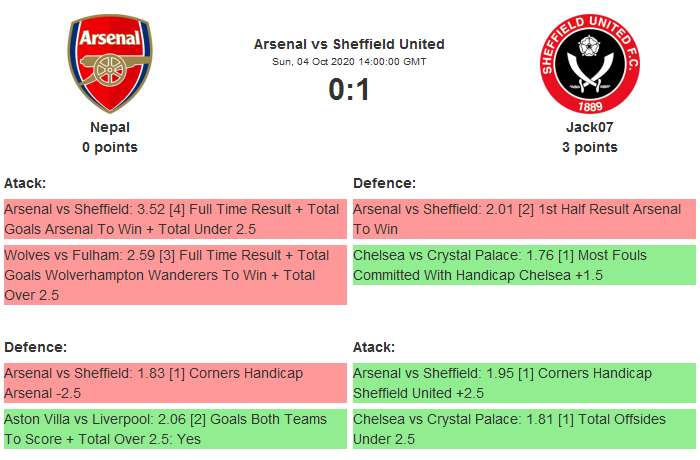Click the 1st Half Result Arsenal To Win bet
700x460 pixels.
[523, 219]
